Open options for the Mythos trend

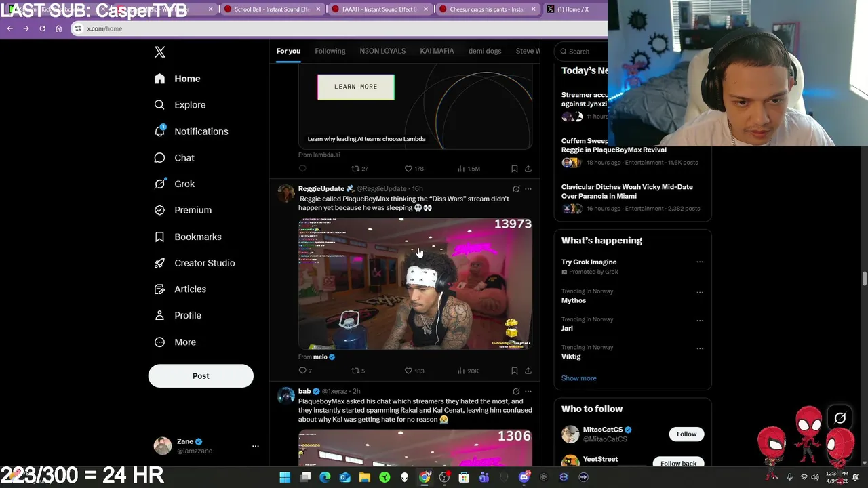(700, 293)
